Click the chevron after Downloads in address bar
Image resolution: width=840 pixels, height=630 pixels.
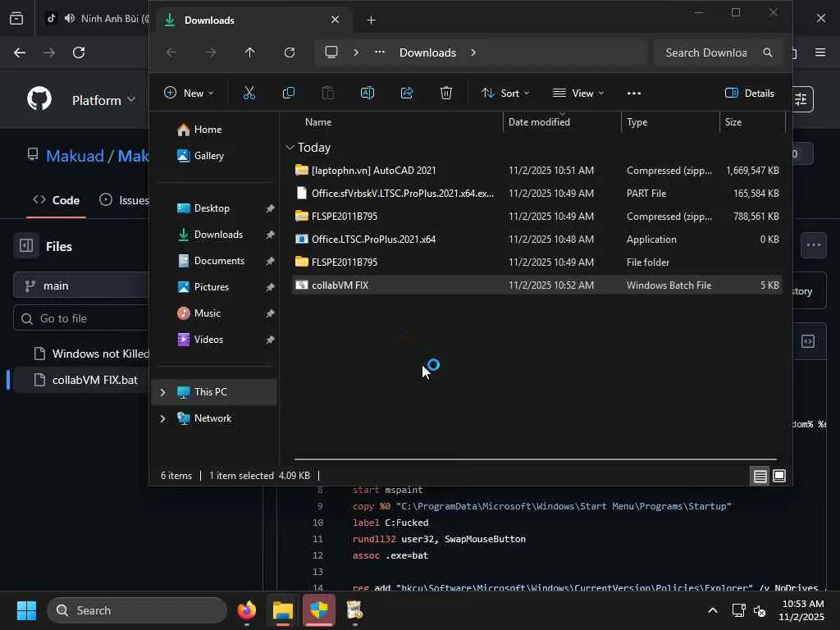(x=473, y=52)
